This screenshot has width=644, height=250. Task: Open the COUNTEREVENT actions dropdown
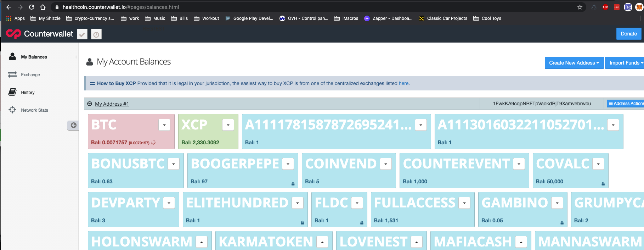point(519,164)
